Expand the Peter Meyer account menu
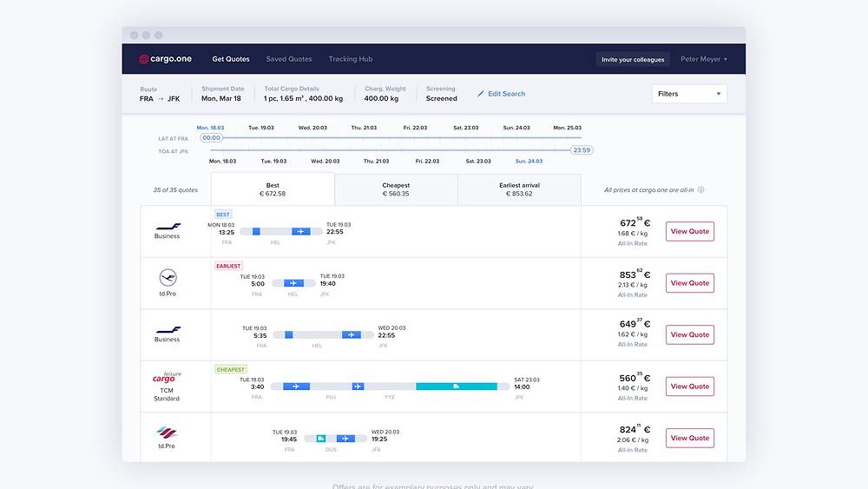The height and width of the screenshot is (489, 868). point(703,59)
